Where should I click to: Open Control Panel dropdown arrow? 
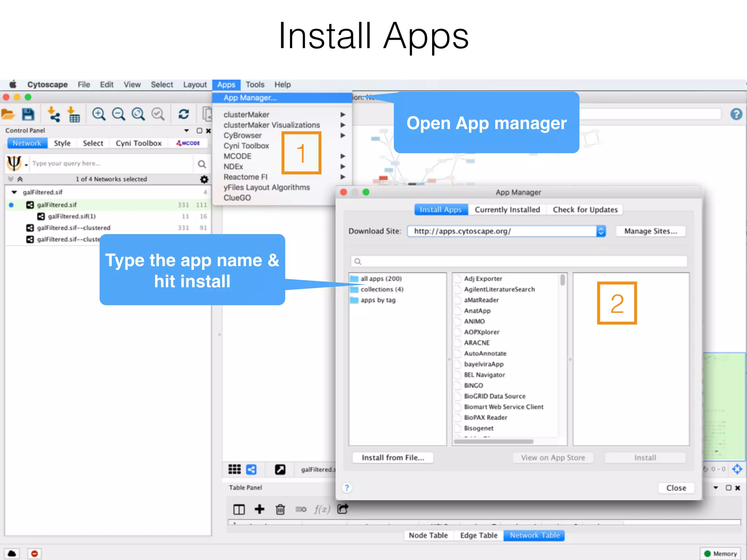[x=186, y=131]
